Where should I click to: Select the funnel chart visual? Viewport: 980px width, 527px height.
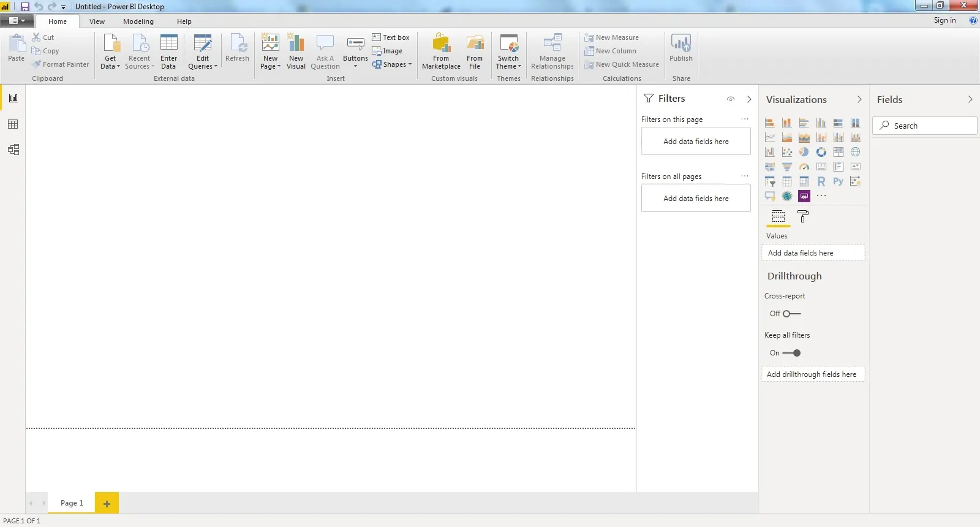787,167
